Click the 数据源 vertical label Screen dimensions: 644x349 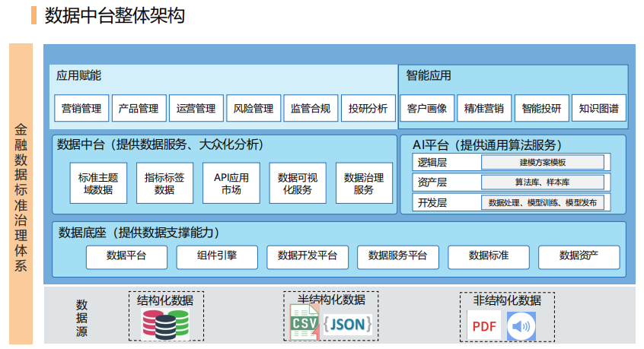[x=81, y=318]
